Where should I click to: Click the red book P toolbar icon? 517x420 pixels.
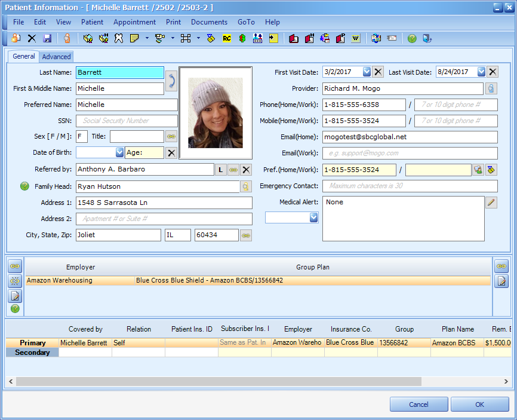pos(340,39)
